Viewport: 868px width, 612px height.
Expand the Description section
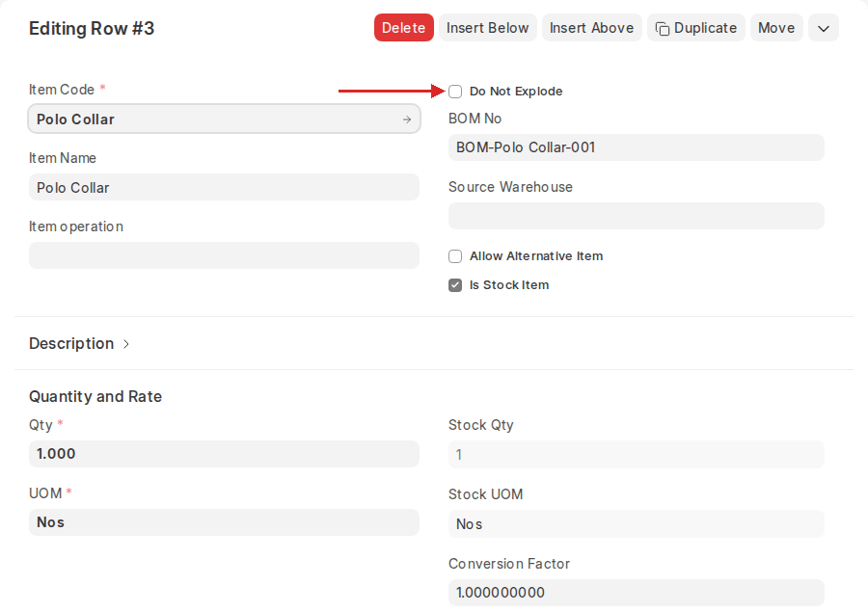79,344
